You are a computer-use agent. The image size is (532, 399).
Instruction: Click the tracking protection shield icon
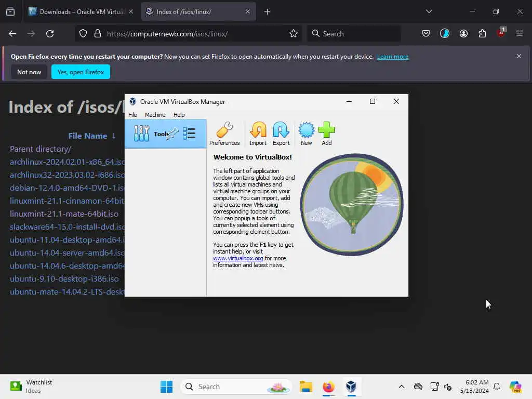[83, 34]
